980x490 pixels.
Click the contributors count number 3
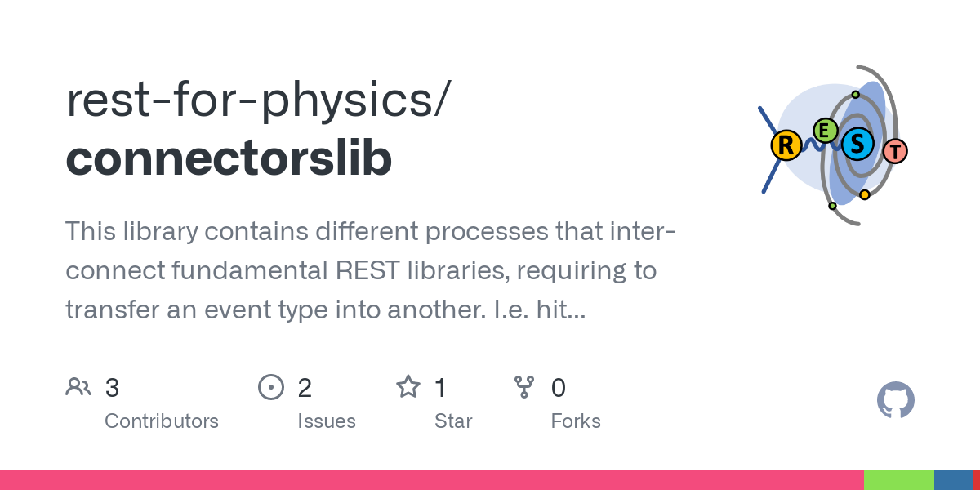(x=112, y=387)
